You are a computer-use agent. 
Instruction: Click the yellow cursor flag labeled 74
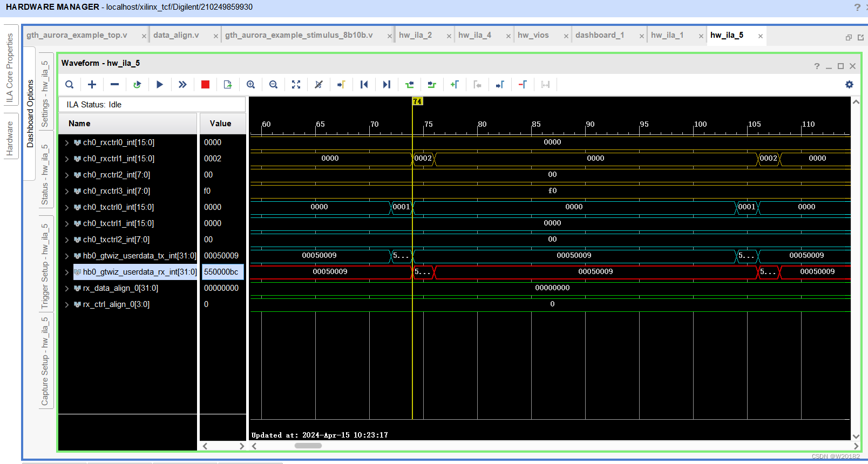pyautogui.click(x=417, y=101)
